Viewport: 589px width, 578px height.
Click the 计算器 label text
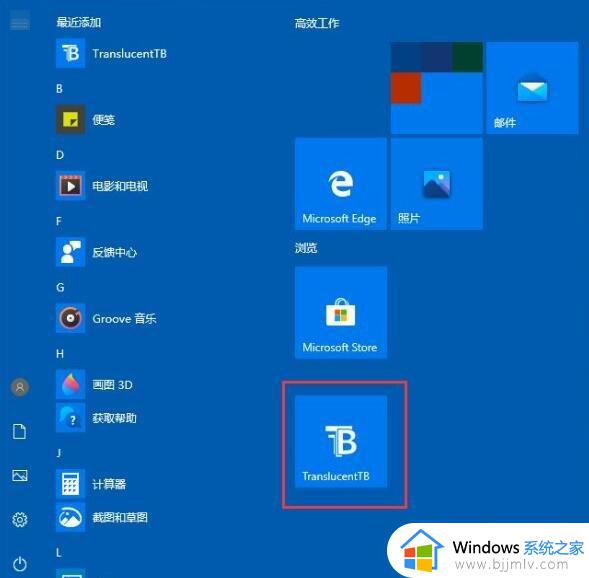pyautogui.click(x=109, y=484)
